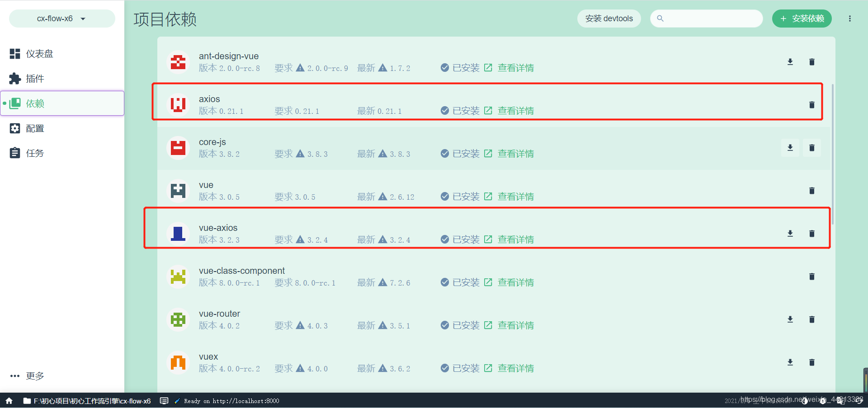Click the vue-axios package name

tap(218, 228)
